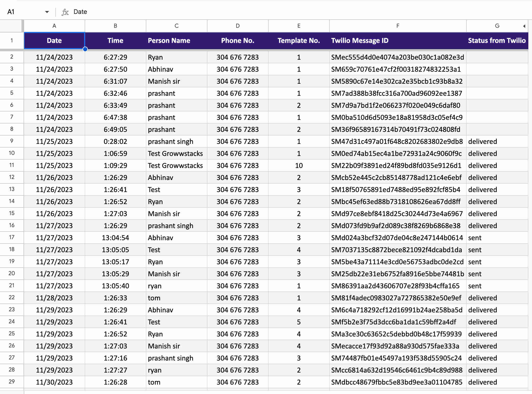Select column B header
The width and height of the screenshot is (532, 394).
(115, 26)
